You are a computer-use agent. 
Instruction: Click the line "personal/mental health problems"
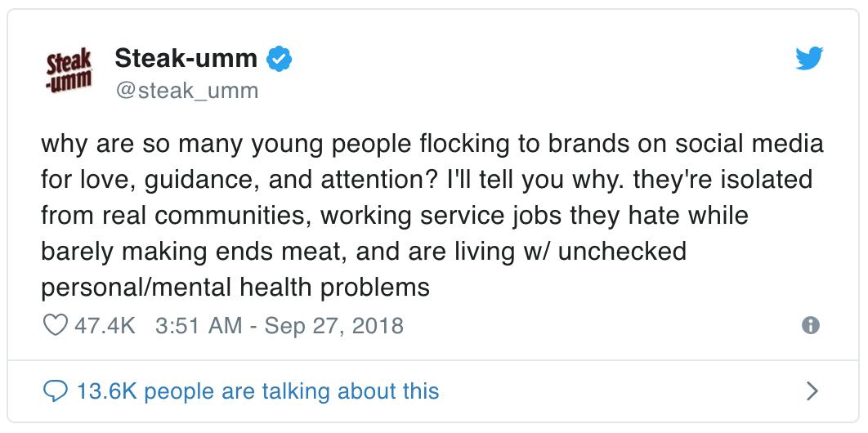pos(235,288)
